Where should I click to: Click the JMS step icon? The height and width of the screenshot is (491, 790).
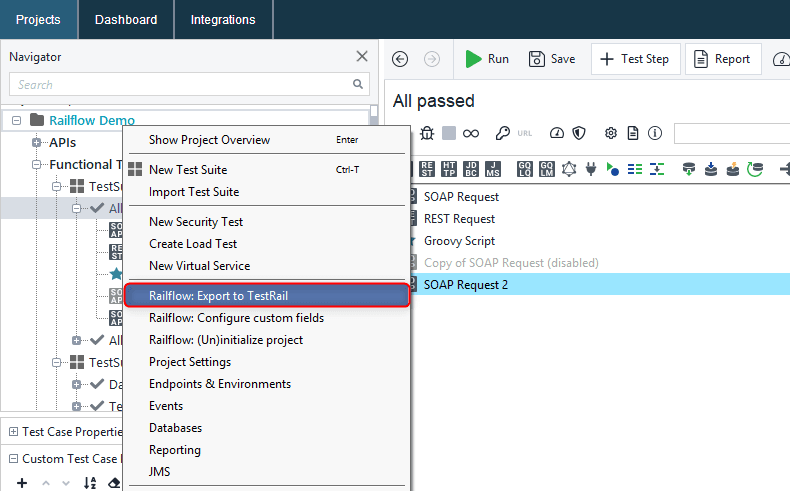coord(493,169)
